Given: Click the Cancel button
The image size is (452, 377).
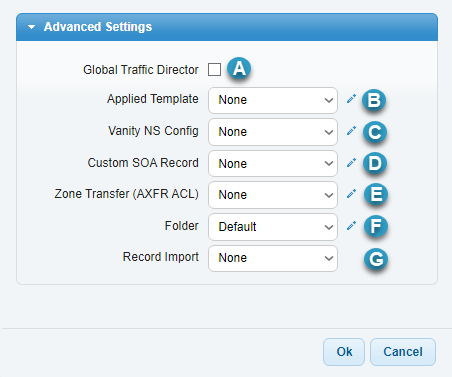Looking at the screenshot, I should (403, 352).
